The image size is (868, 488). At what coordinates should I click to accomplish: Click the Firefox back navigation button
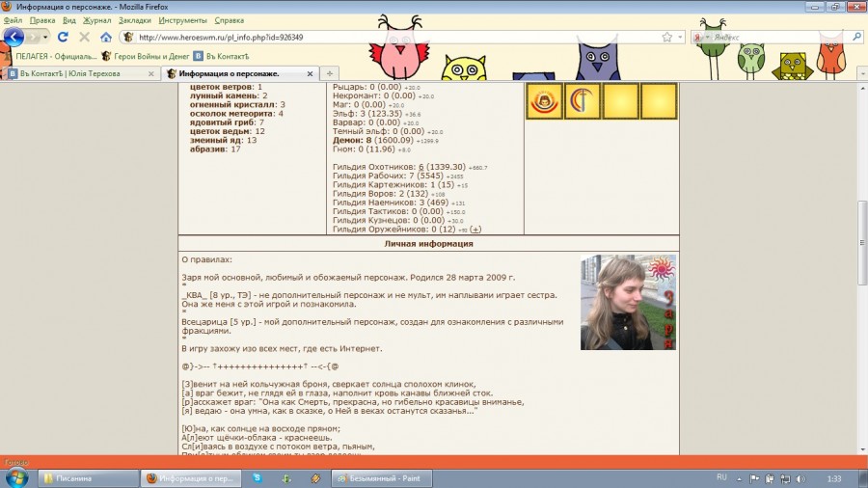(14, 37)
